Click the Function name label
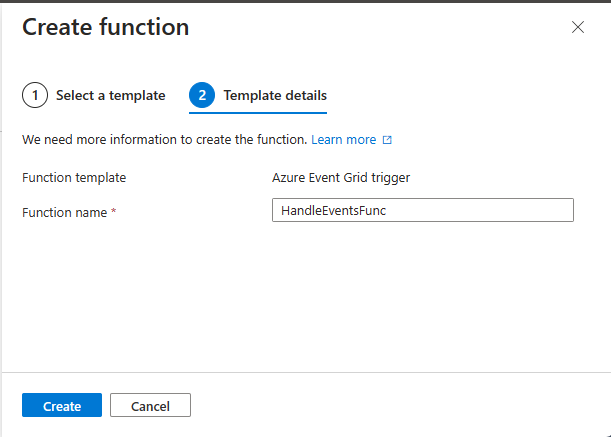The image size is (611, 437). coord(64,212)
